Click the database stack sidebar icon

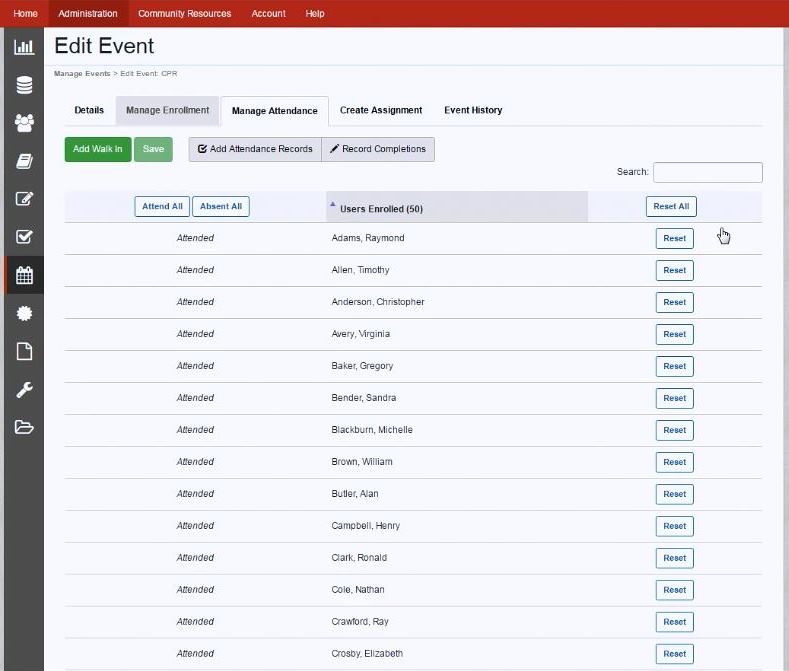click(x=24, y=85)
